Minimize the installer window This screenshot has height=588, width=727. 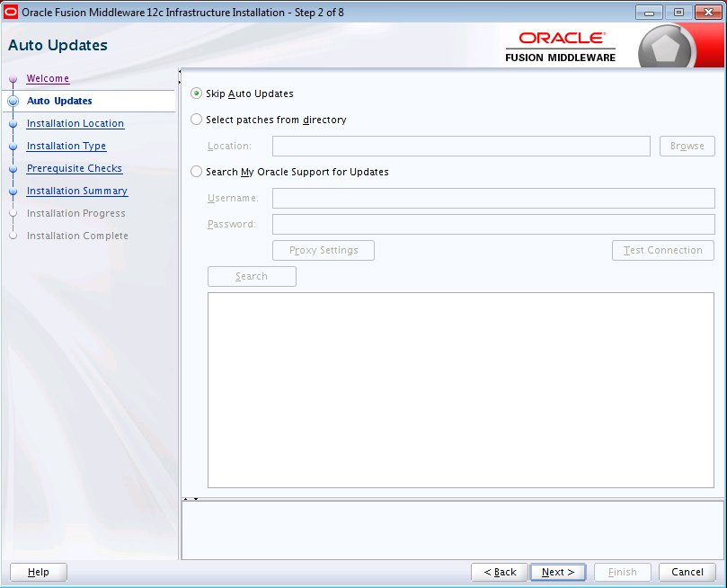click(649, 13)
